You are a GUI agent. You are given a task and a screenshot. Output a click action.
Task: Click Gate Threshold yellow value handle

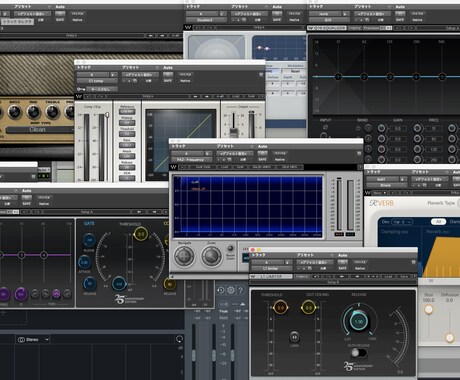140,234
